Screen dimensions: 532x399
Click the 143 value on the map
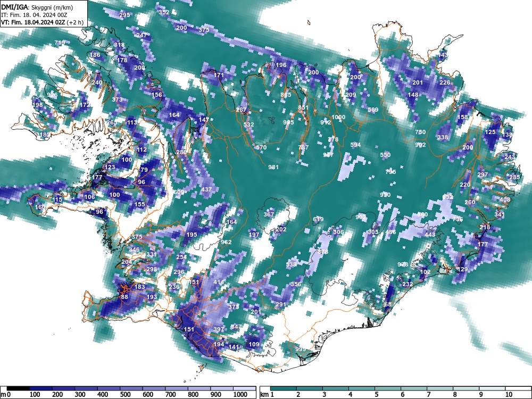443,55
